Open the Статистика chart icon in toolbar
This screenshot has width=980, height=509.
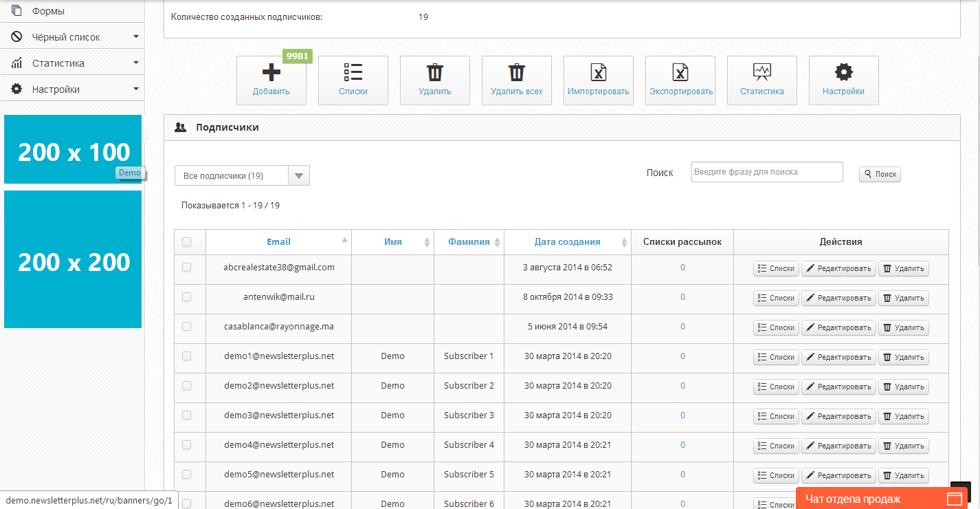[x=761, y=73]
